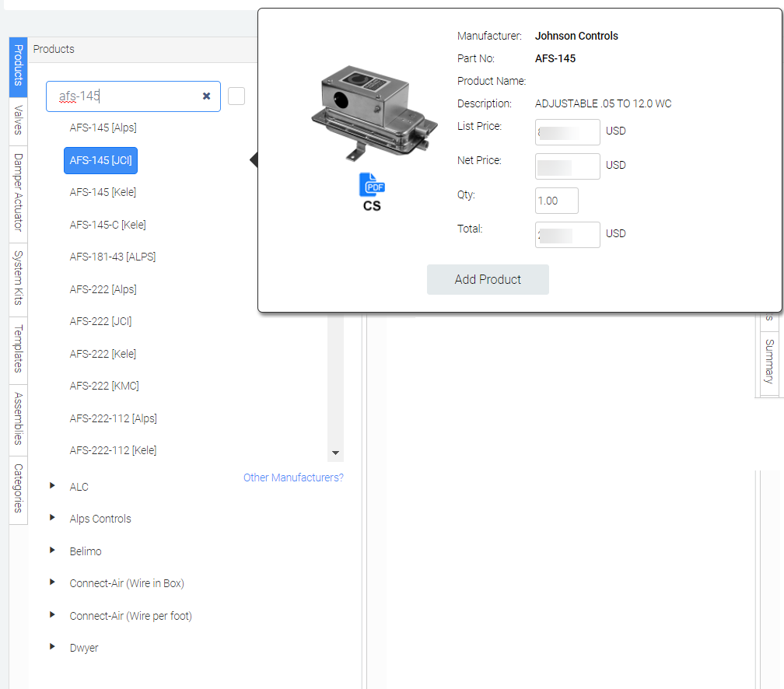The width and height of the screenshot is (784, 689).
Task: Switch to the Valves side tab
Action: tap(19, 121)
